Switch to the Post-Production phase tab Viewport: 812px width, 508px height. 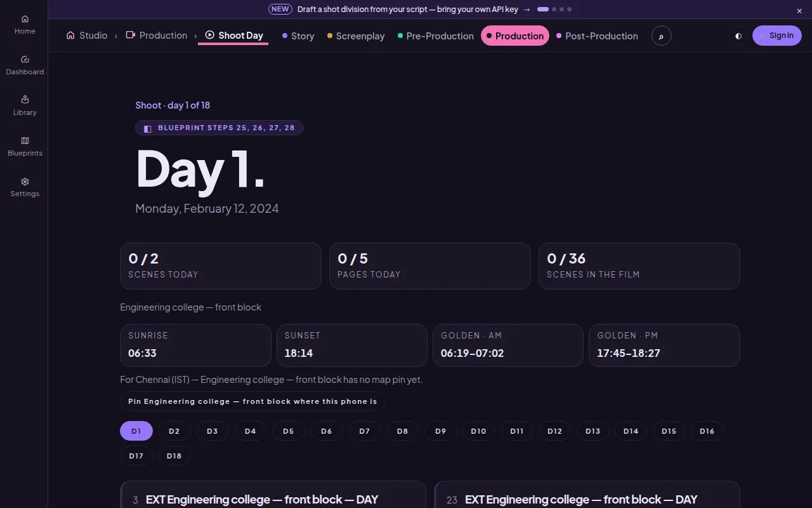tap(597, 36)
